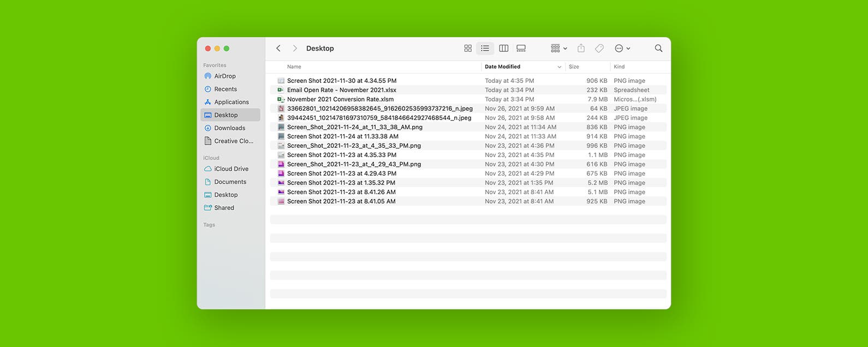
Task: Click the 7.9 MB size cell
Action: tap(597, 99)
